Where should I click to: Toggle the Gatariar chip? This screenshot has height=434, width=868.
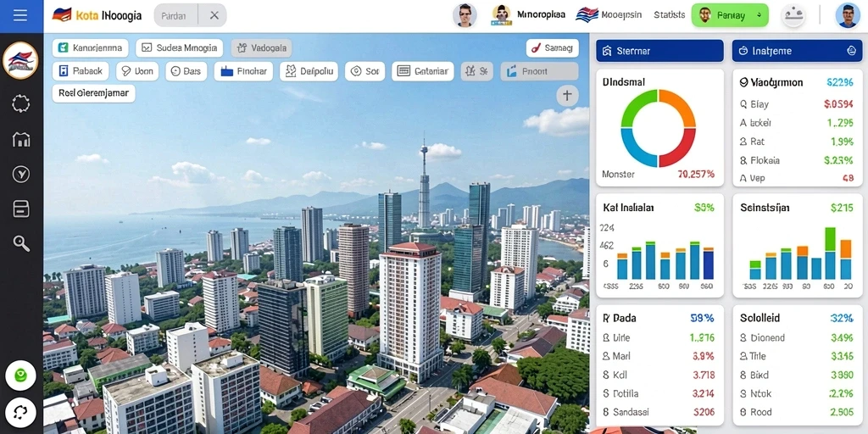tap(423, 71)
